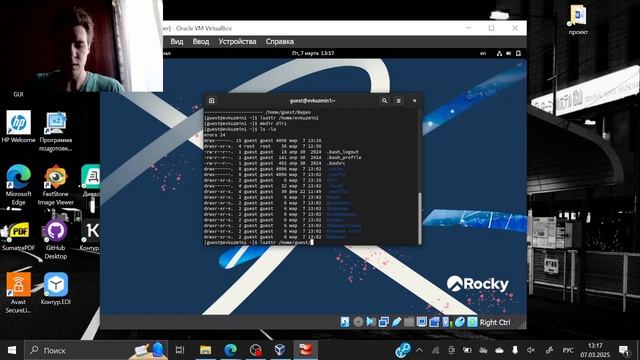Click the display settings icon in VirtualBox status bar
The width and height of the screenshot is (640, 360).
coord(422,322)
